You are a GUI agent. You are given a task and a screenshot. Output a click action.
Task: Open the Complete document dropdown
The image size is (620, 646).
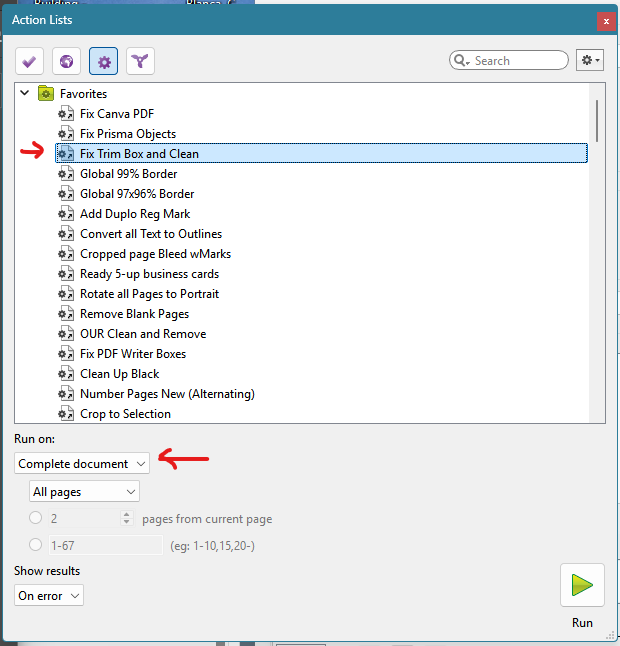(82, 463)
